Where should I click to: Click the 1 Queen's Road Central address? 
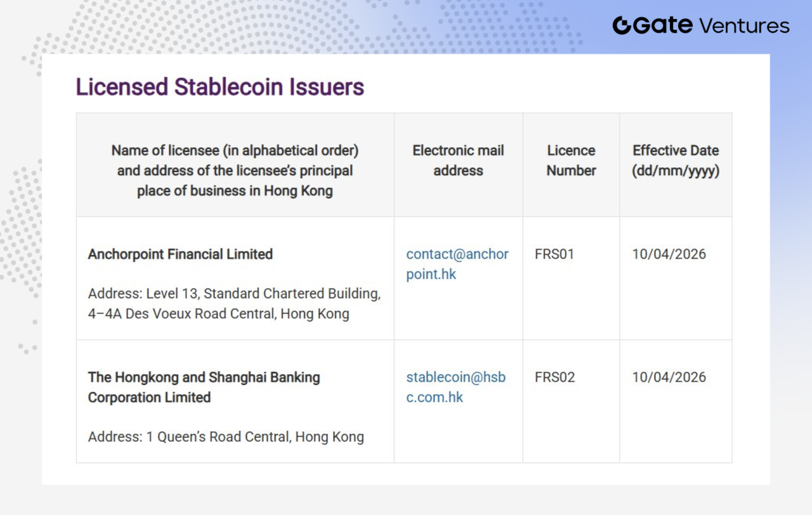pyautogui.click(x=226, y=437)
